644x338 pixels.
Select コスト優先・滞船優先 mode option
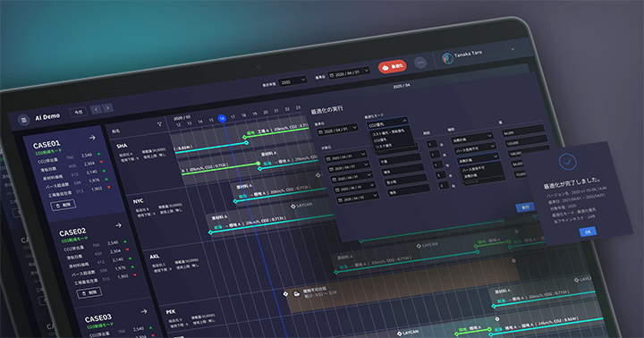coord(388,132)
